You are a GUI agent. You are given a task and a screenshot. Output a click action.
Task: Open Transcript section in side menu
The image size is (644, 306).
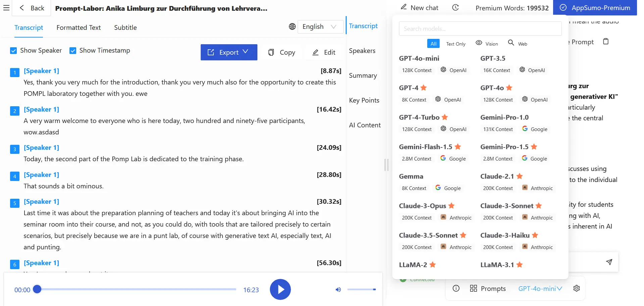(363, 26)
